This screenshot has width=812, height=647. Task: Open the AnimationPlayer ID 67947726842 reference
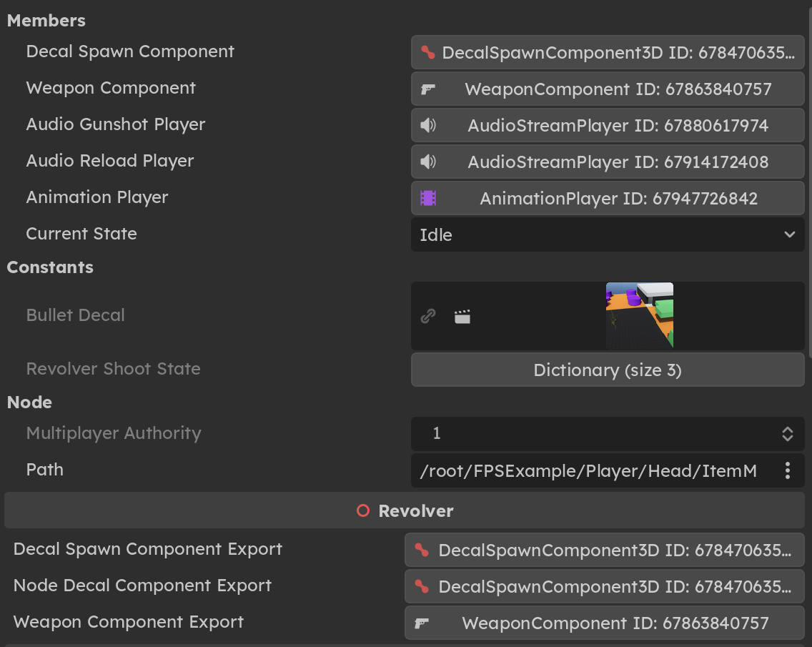[x=618, y=198]
